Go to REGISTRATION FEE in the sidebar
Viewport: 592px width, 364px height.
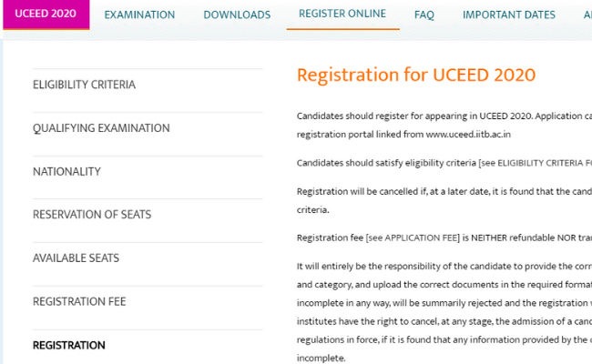coord(79,301)
